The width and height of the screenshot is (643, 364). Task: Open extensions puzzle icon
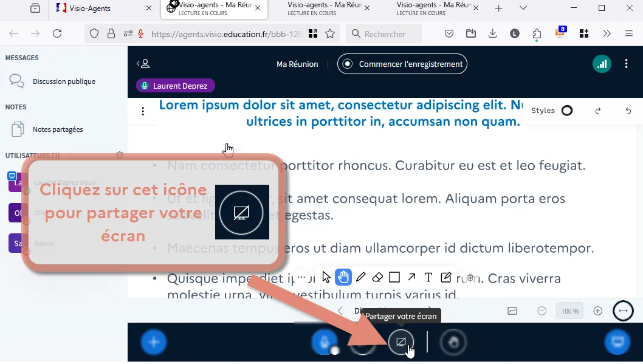[537, 33]
